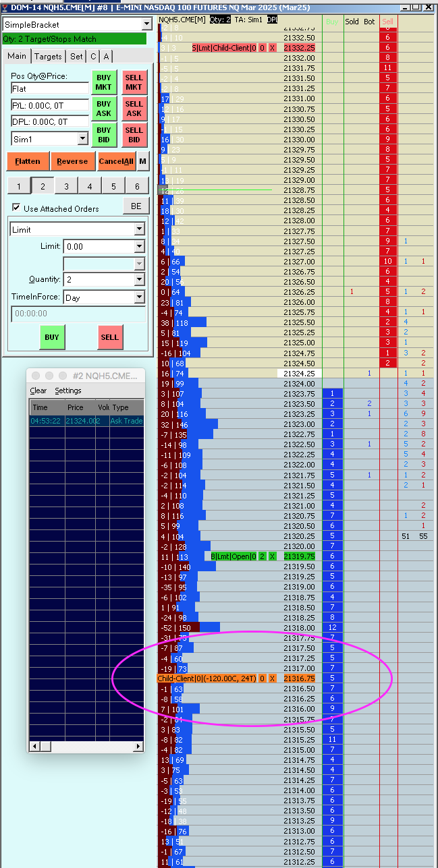The width and height of the screenshot is (438, 868).
Task: Switch to the Set tab
Action: [x=76, y=57]
